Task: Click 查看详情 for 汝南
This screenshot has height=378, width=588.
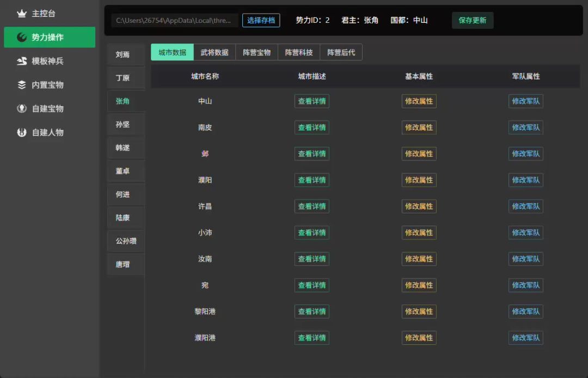Action: (312, 259)
